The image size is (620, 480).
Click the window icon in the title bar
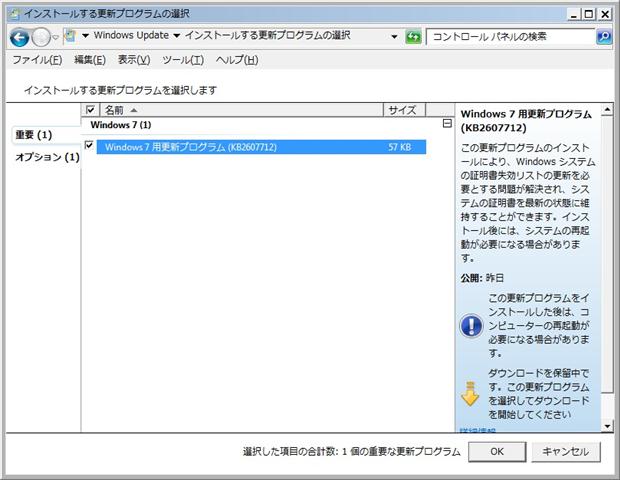pyautogui.click(x=14, y=14)
